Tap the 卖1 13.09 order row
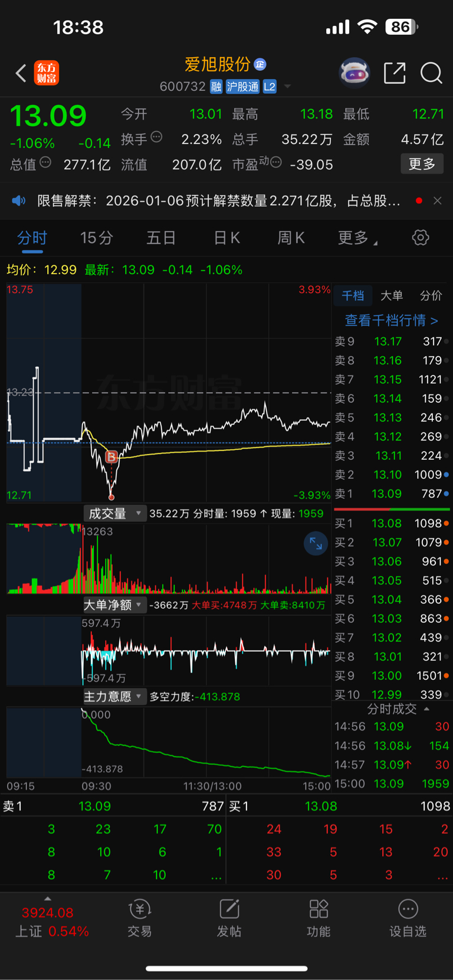The width and height of the screenshot is (453, 980). point(392,494)
